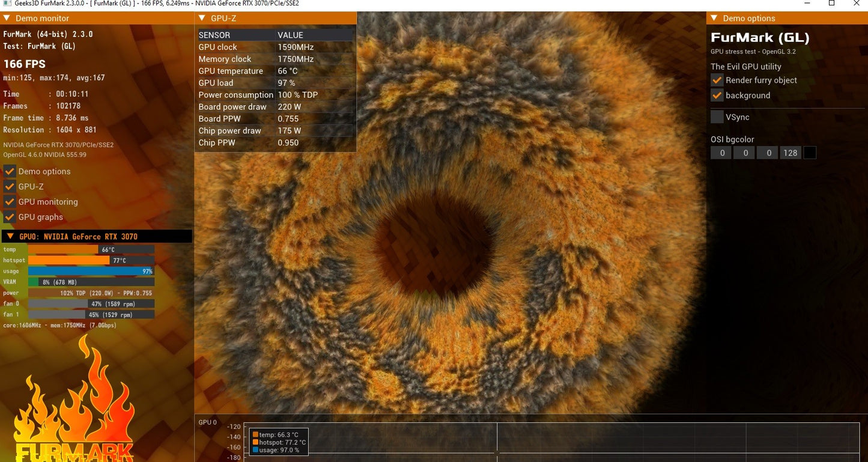This screenshot has height=462, width=868.
Task: Minimize the FurMark window
Action: [x=807, y=4]
